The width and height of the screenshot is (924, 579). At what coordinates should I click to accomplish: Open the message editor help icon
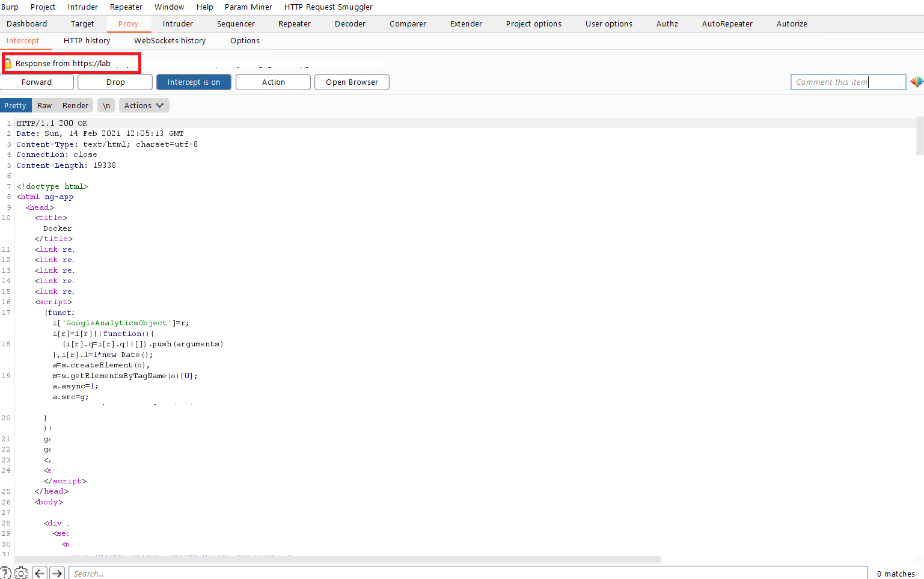pyautogui.click(x=6, y=573)
